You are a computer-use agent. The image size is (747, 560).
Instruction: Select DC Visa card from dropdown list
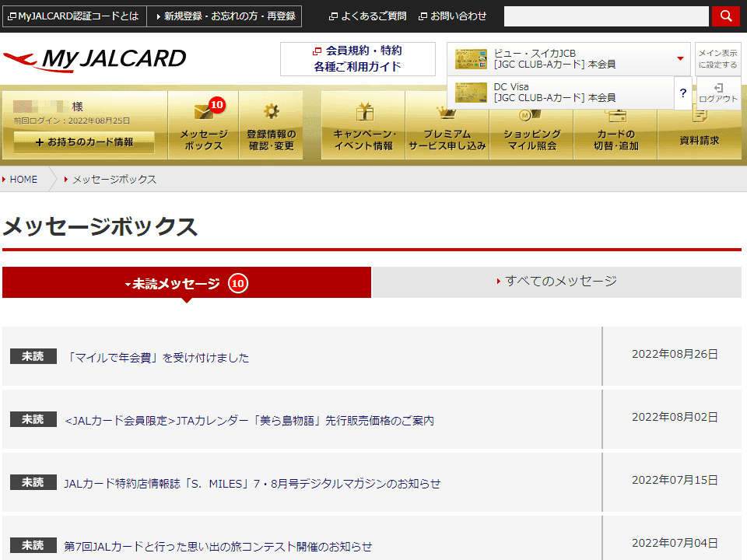coord(559,93)
